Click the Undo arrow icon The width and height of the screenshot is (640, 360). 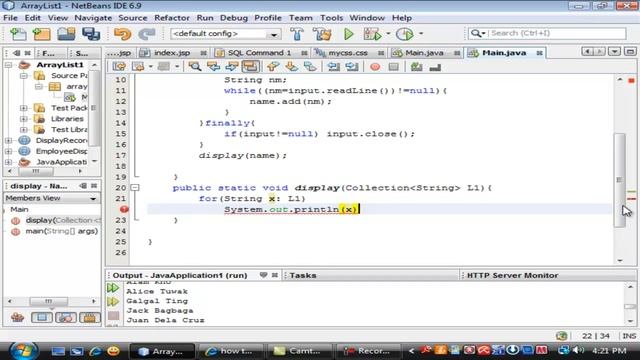(x=122, y=34)
